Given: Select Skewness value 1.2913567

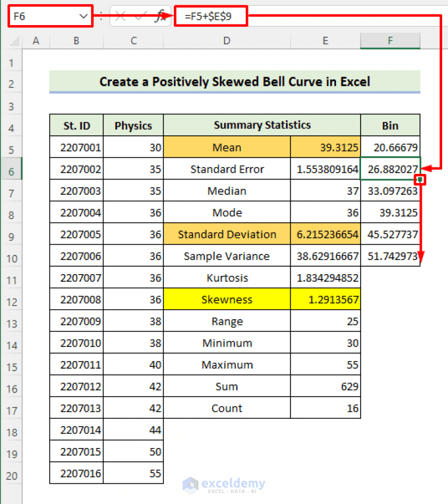Looking at the screenshot, I should [325, 299].
